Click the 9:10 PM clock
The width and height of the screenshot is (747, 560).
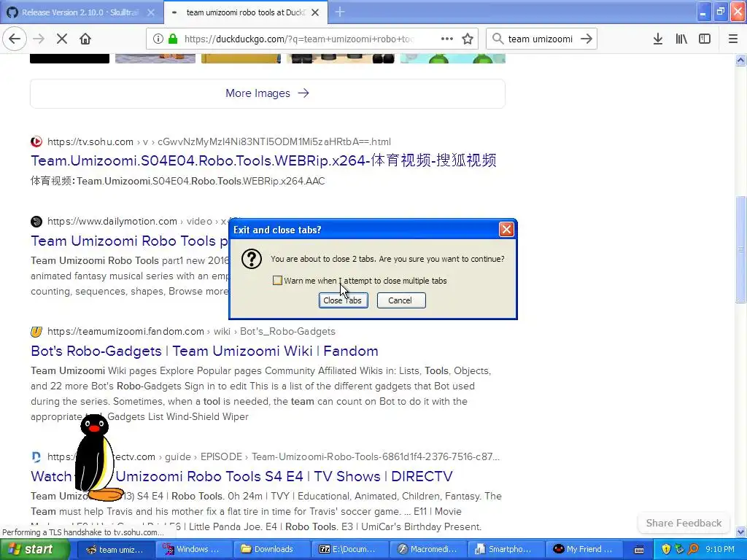(x=720, y=550)
